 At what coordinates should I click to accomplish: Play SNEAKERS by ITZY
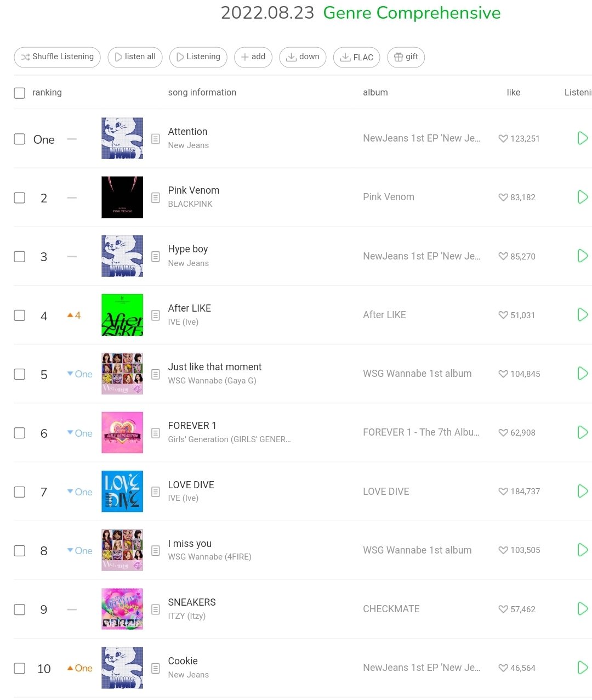click(x=583, y=609)
